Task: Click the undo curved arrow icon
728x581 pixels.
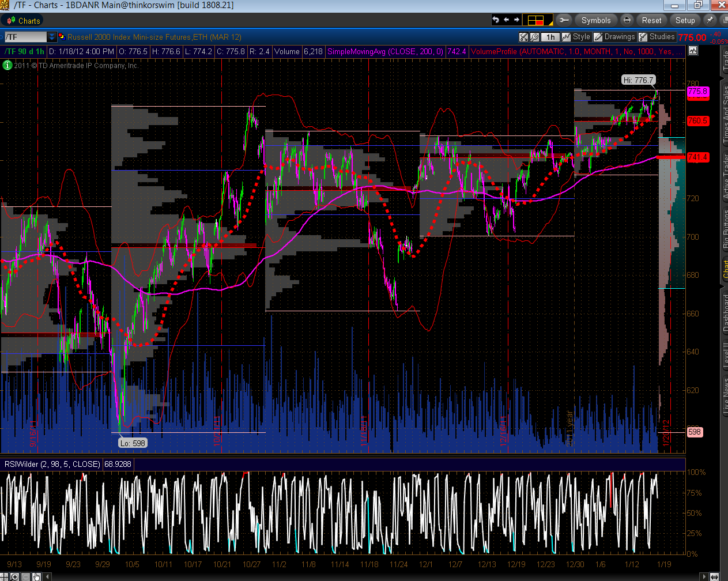Action: click(496, 20)
